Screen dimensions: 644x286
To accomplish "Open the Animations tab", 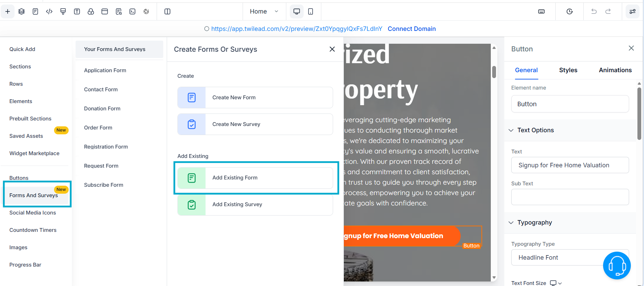I will click(x=615, y=70).
